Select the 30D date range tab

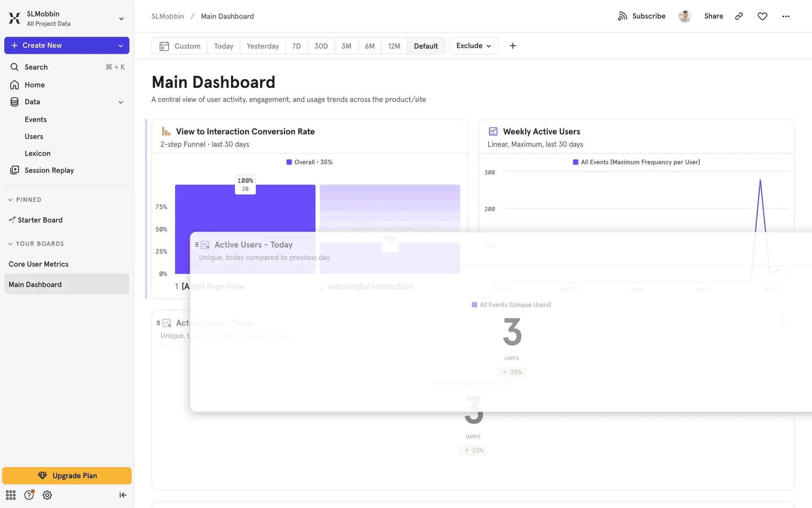click(321, 46)
